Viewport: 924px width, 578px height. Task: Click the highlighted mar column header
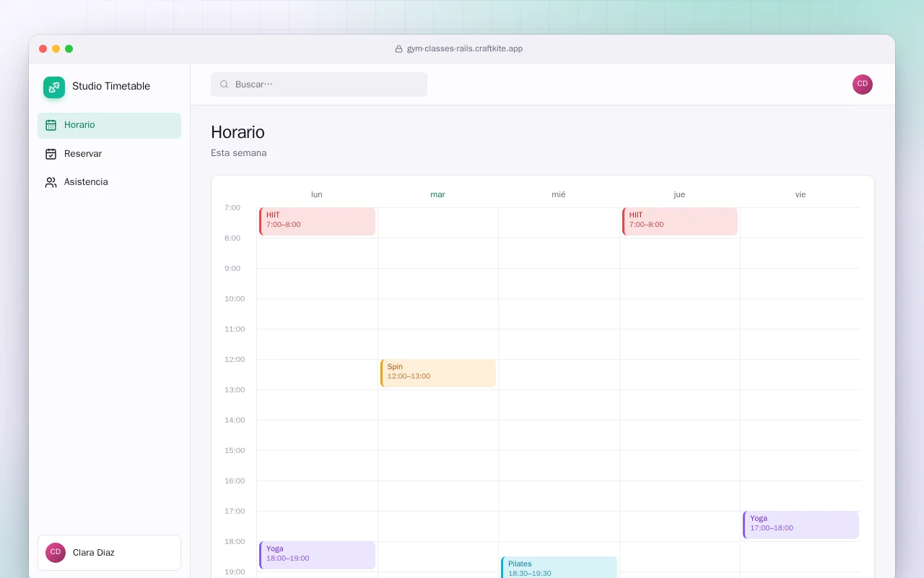[x=437, y=194]
